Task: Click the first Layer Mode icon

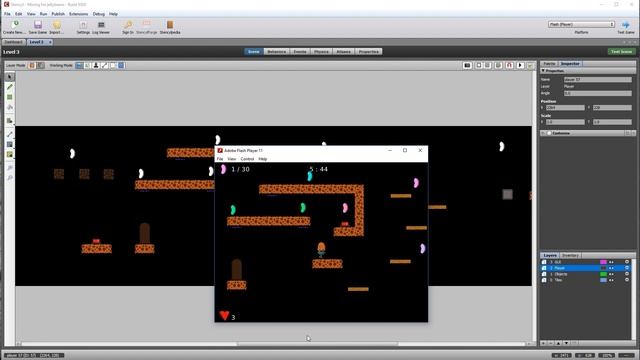Action: (x=32, y=65)
